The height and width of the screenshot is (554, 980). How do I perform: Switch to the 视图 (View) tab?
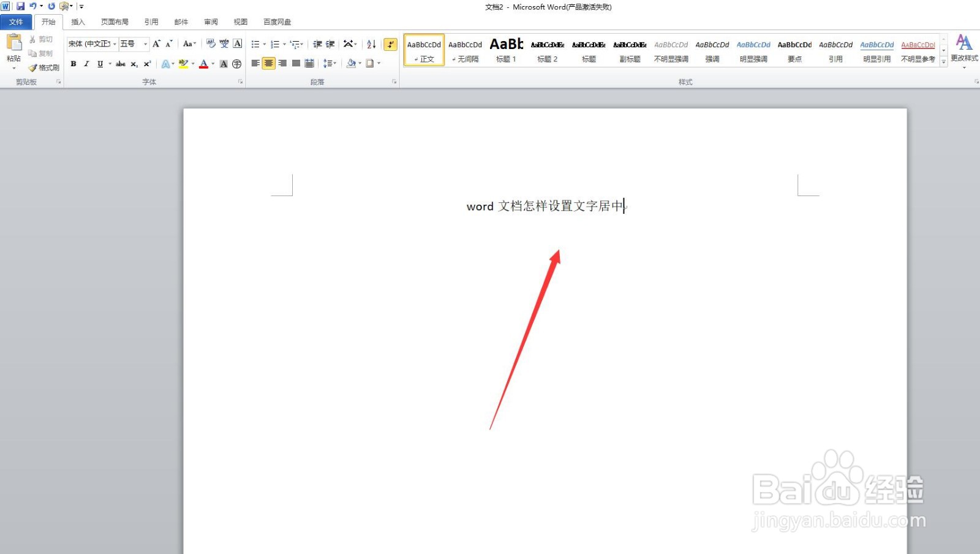241,22
